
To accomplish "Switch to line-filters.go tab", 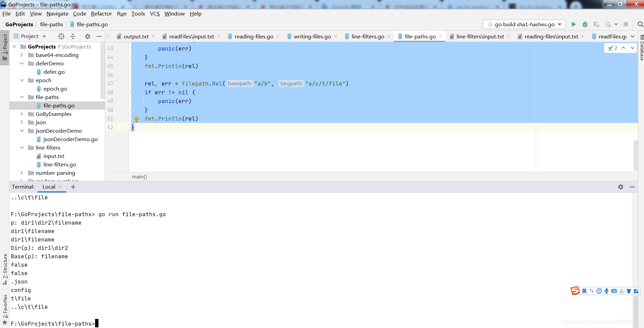I will [368, 36].
